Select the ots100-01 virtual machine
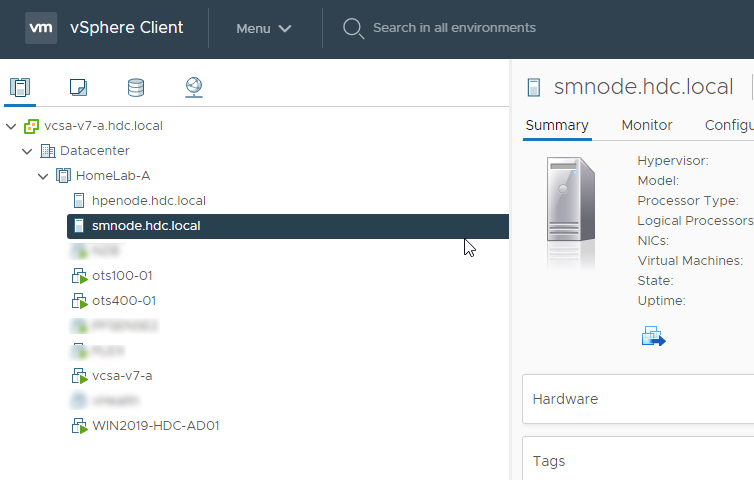754x480 pixels. click(x=122, y=276)
